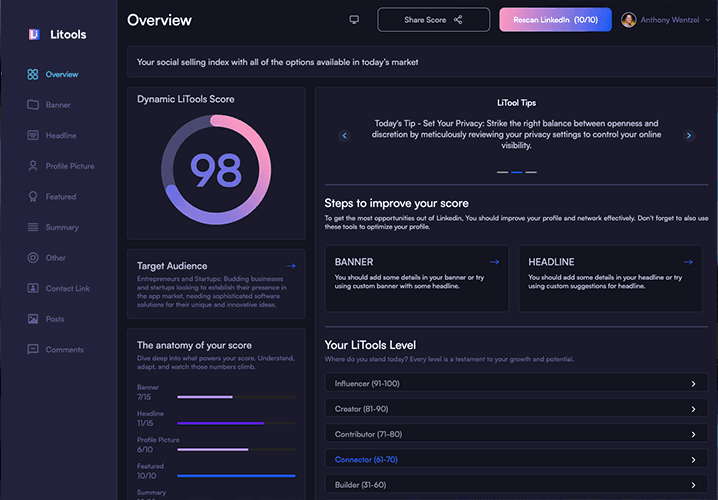Screen dimensions: 718x500
Task: Click Anthony Wentzel's avatar photo
Action: 629,20
